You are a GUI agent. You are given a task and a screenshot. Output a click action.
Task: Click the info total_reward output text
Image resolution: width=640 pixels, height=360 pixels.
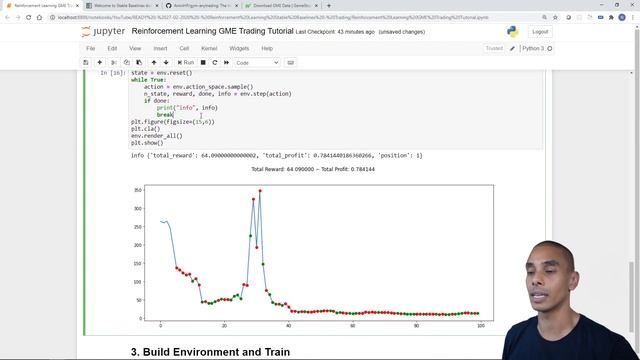[x=277, y=156]
